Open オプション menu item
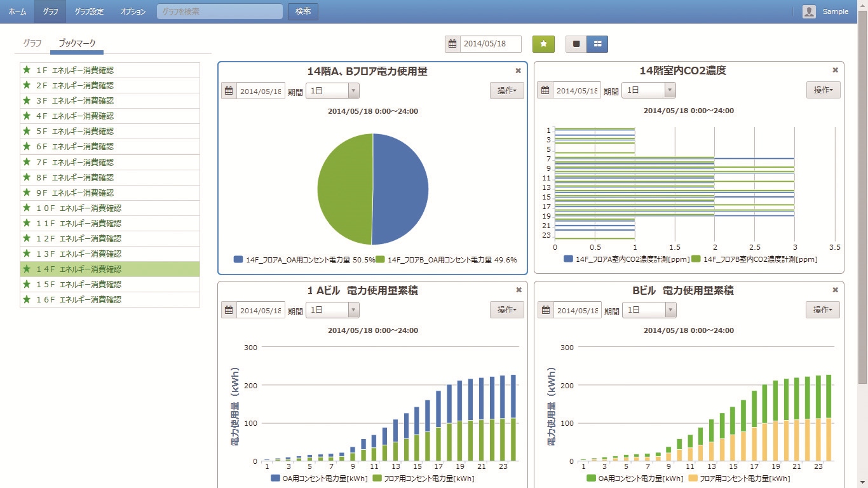Viewport: 868px width, 488px height. coord(133,11)
